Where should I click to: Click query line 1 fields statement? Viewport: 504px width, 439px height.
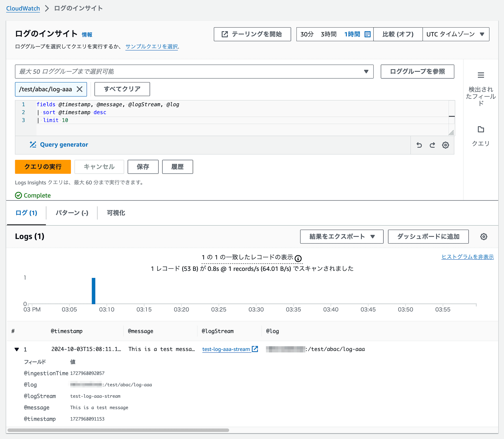click(x=108, y=104)
